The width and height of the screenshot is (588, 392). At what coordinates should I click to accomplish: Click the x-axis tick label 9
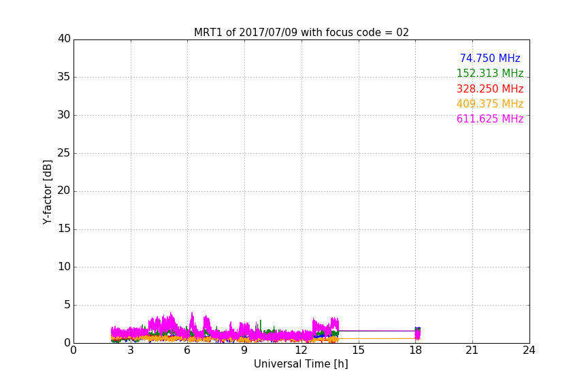click(244, 350)
